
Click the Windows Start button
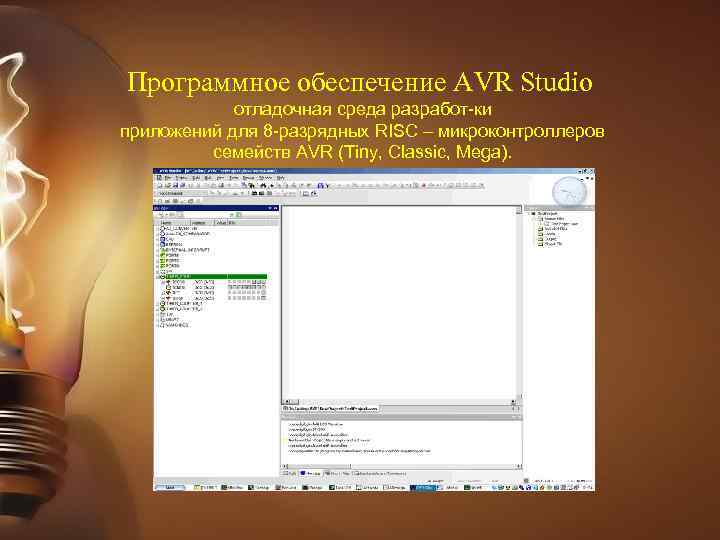pos(170,487)
